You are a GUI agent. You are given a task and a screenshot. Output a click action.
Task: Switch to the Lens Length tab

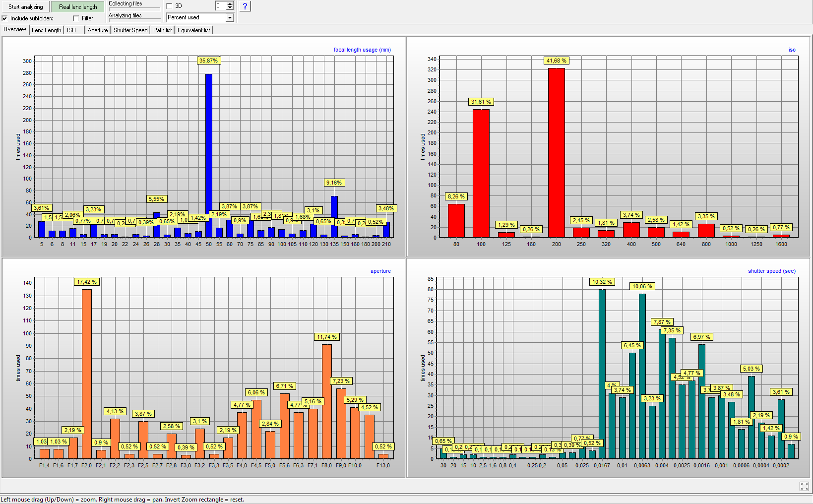(47, 30)
